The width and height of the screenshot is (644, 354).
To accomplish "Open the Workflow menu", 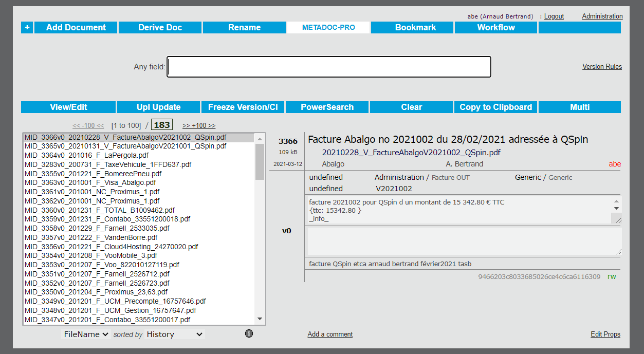I will click(x=496, y=28).
